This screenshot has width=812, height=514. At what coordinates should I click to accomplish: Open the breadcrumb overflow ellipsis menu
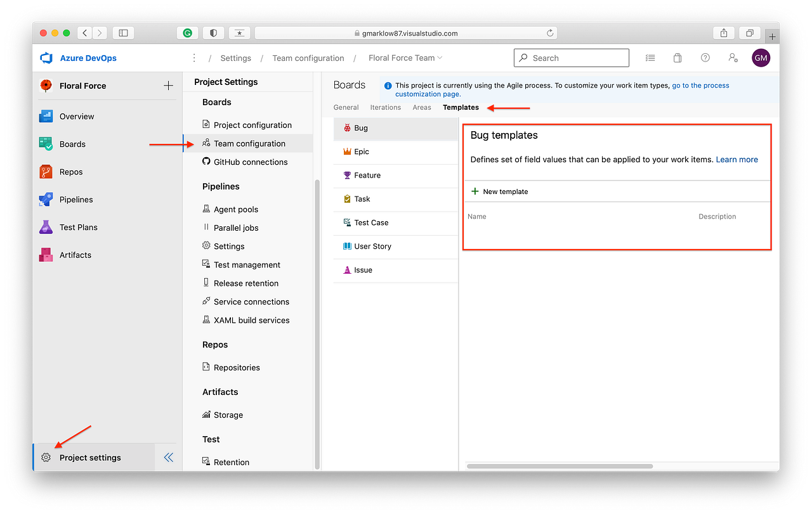194,57
